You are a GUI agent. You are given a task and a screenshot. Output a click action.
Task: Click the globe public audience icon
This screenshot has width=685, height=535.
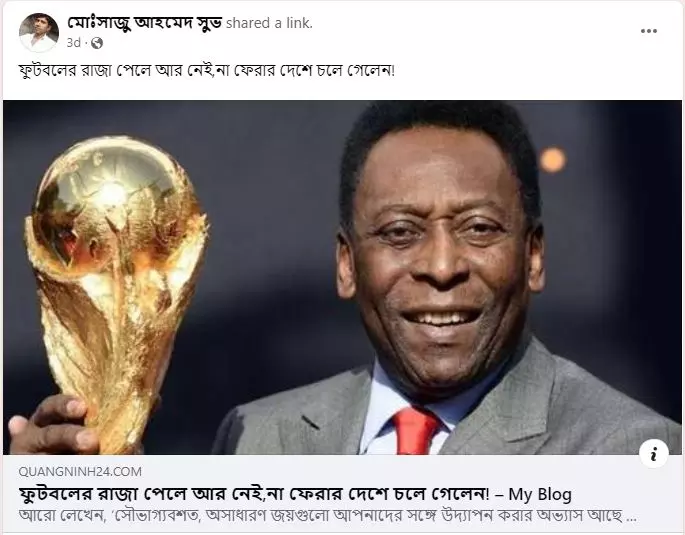pos(97,43)
